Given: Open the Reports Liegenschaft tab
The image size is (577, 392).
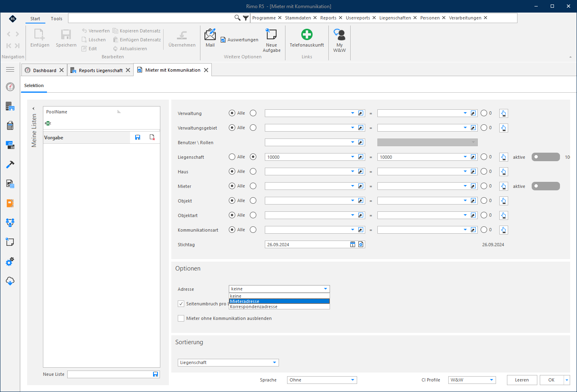Looking at the screenshot, I should click(101, 70).
